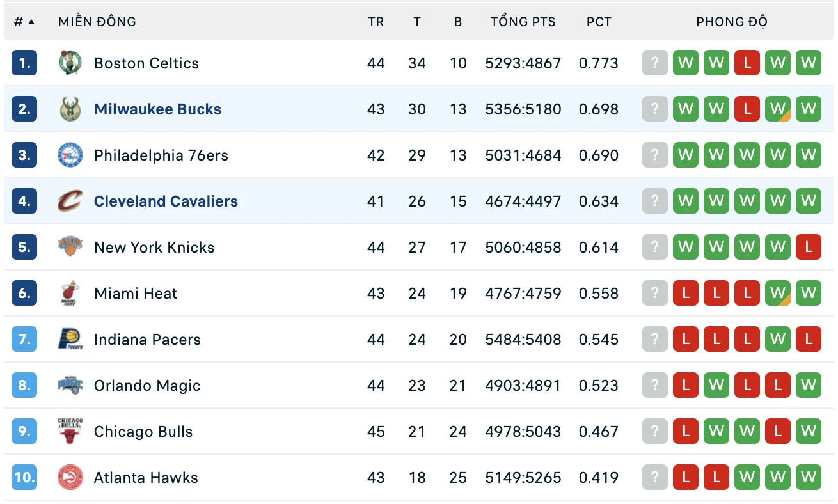Sort by the # rank column arrow
Image resolution: width=838 pixels, height=504 pixels.
[31, 22]
